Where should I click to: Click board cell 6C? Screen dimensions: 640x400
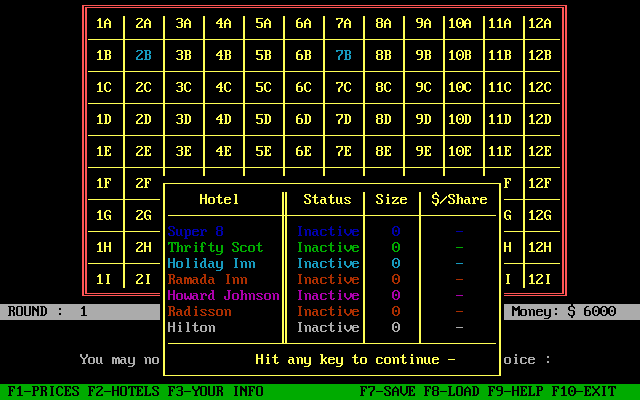coord(304,87)
